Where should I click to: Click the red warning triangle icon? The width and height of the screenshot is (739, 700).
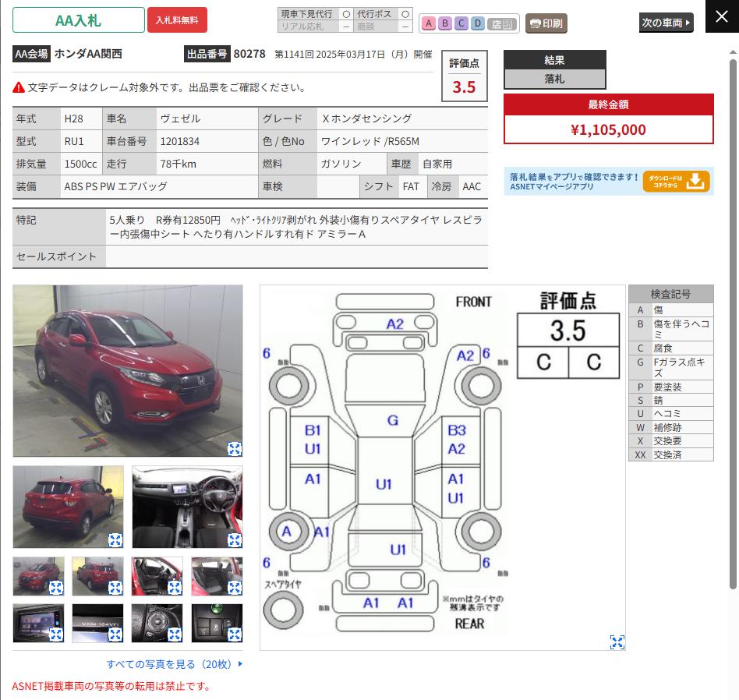coord(19,87)
